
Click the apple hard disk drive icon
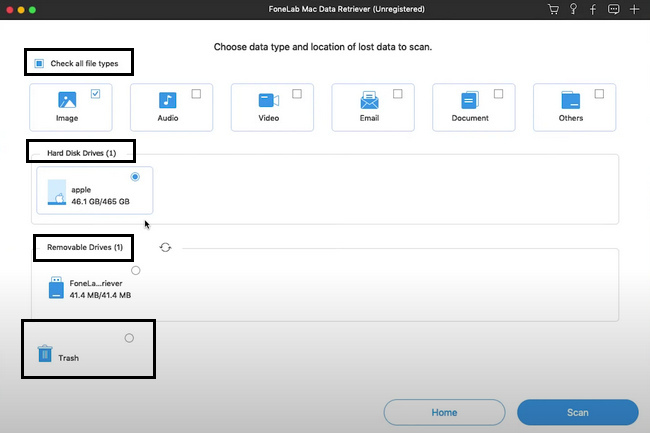coord(57,192)
